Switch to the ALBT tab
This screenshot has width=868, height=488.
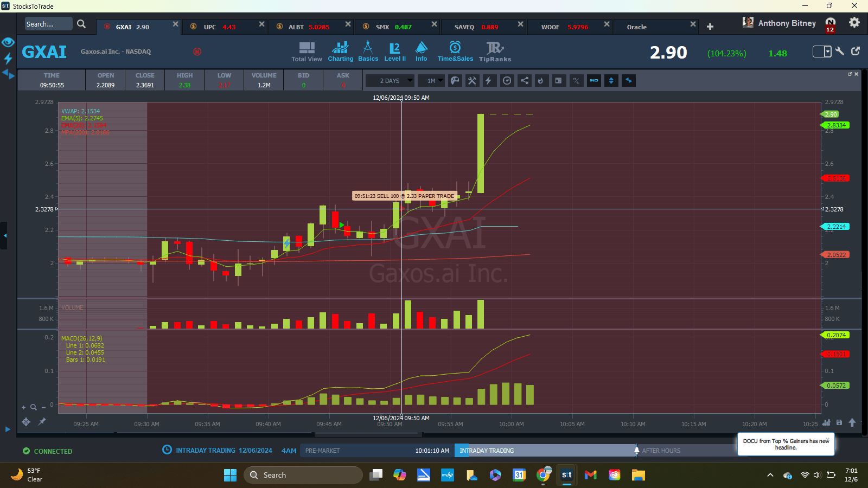click(x=311, y=27)
